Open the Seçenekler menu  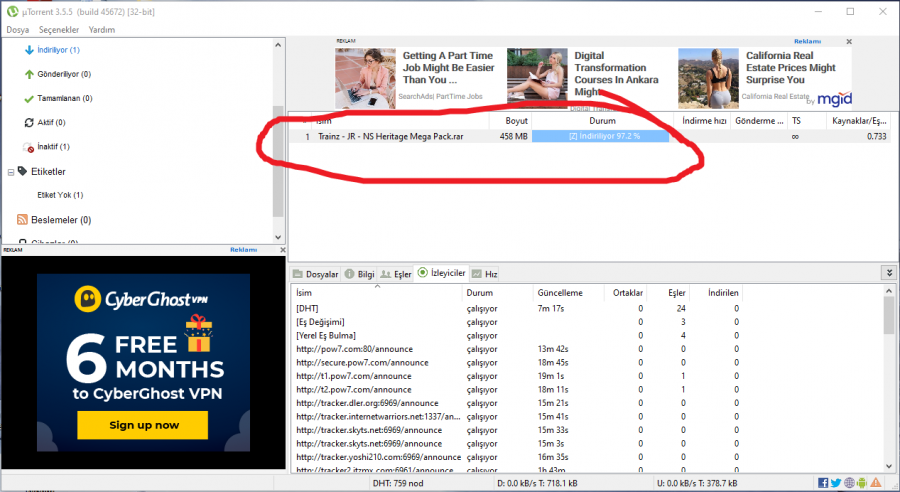pos(59,30)
